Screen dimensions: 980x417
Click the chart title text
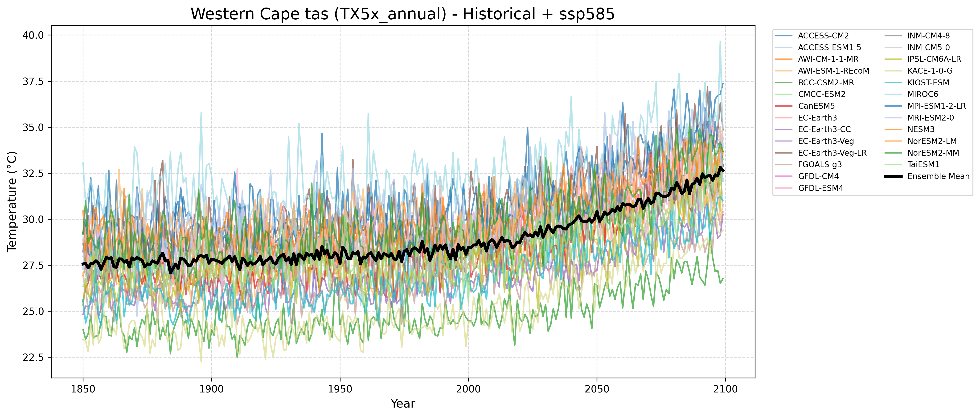click(402, 14)
